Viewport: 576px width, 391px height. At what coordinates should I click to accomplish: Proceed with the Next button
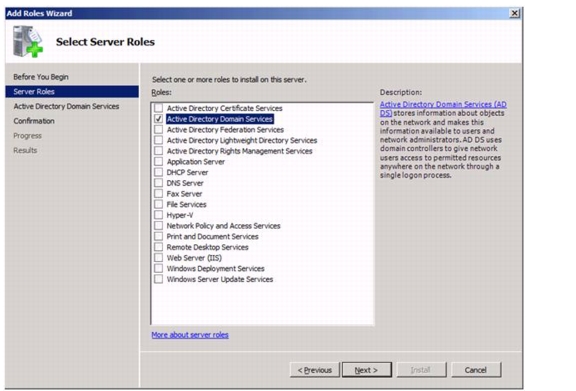coord(366,370)
